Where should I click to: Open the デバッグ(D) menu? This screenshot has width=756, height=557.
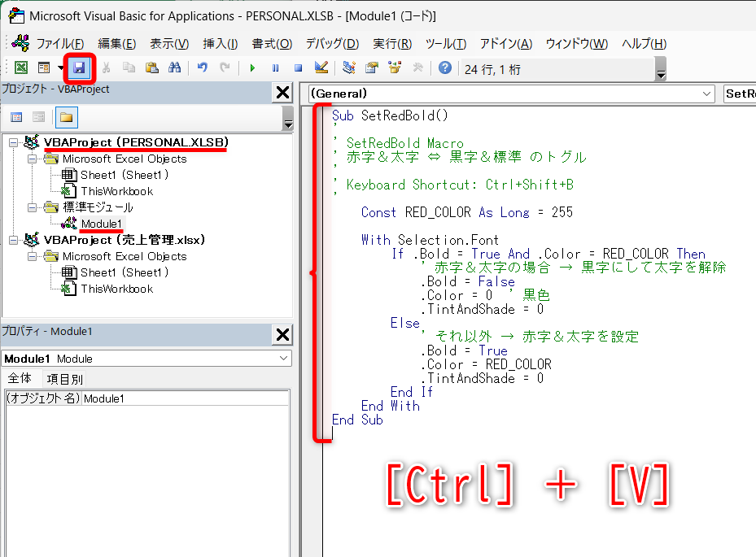coord(333,44)
